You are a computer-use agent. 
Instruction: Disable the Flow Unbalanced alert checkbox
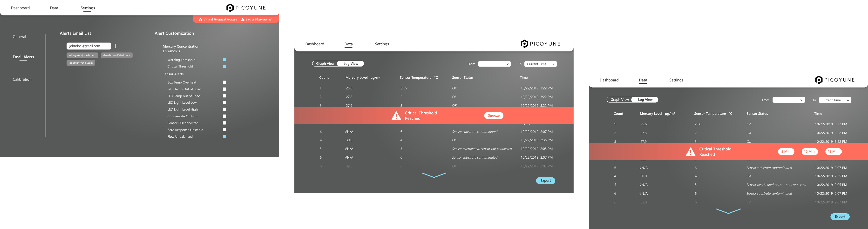(224, 137)
